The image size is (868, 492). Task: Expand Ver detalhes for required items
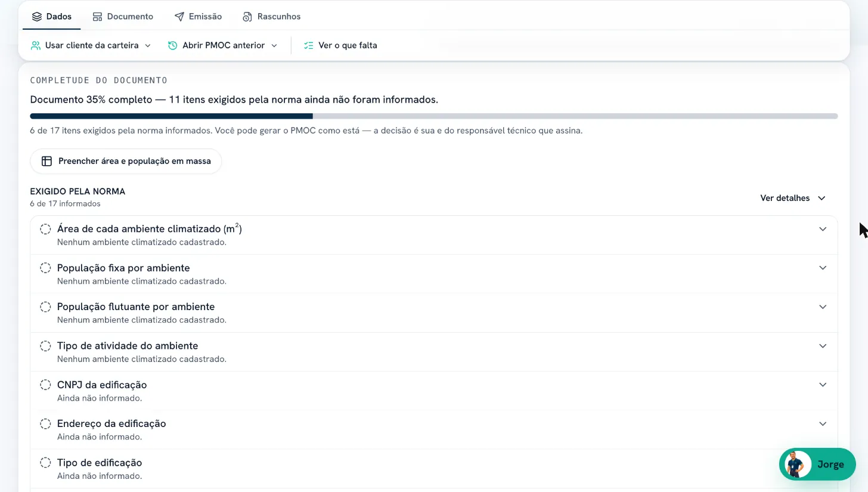pyautogui.click(x=793, y=198)
